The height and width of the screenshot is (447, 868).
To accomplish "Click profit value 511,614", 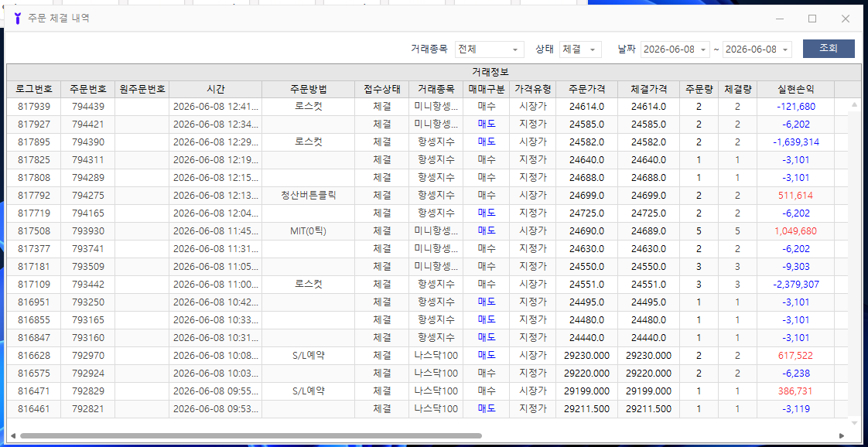I will [795, 195].
